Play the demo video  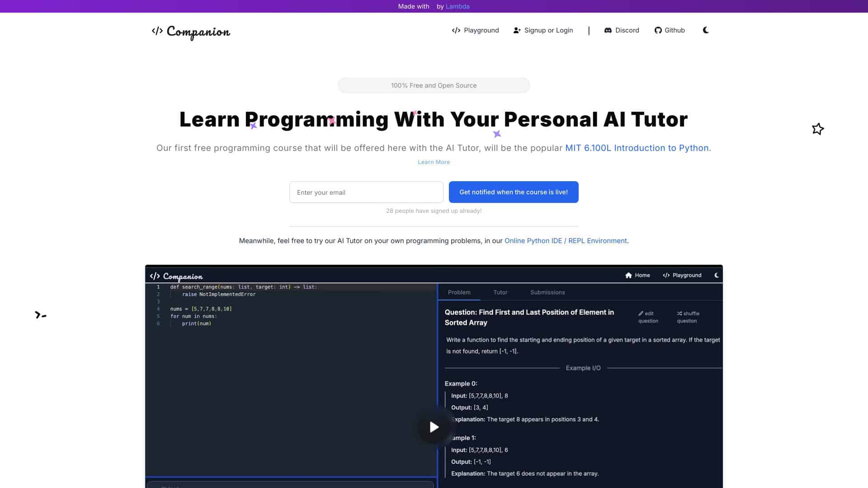pos(434,427)
